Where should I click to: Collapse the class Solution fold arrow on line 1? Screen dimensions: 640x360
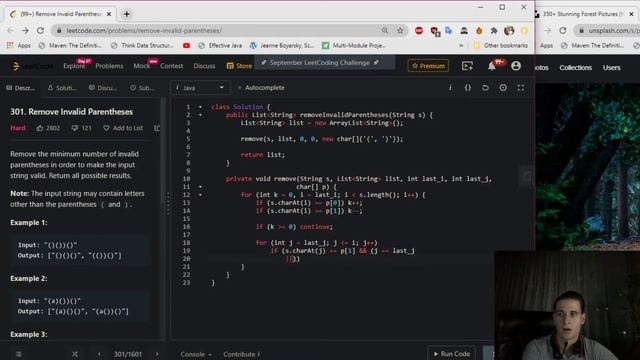(x=200, y=107)
